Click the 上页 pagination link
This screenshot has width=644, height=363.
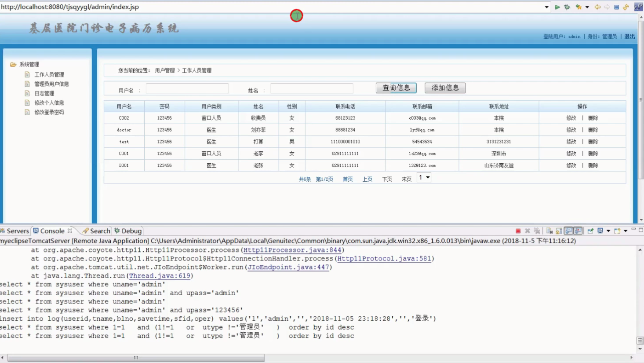pos(367,179)
